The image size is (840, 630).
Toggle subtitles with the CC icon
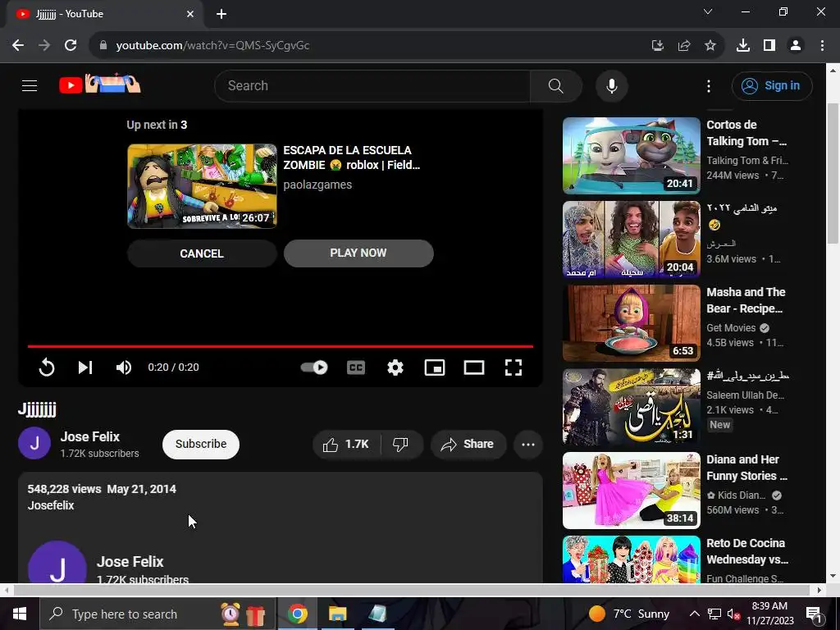pos(356,367)
